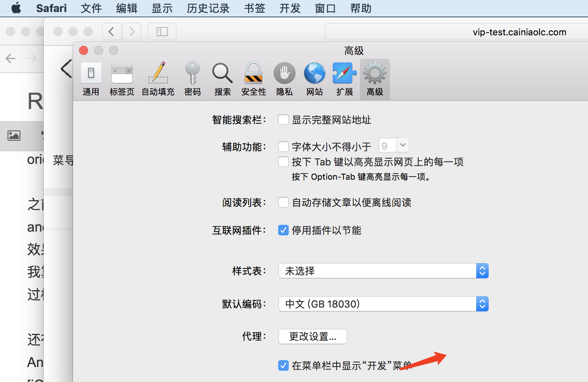Screen dimensions: 588x382
Task: Select the Advanced (高级) gear pane
Action: point(375,79)
